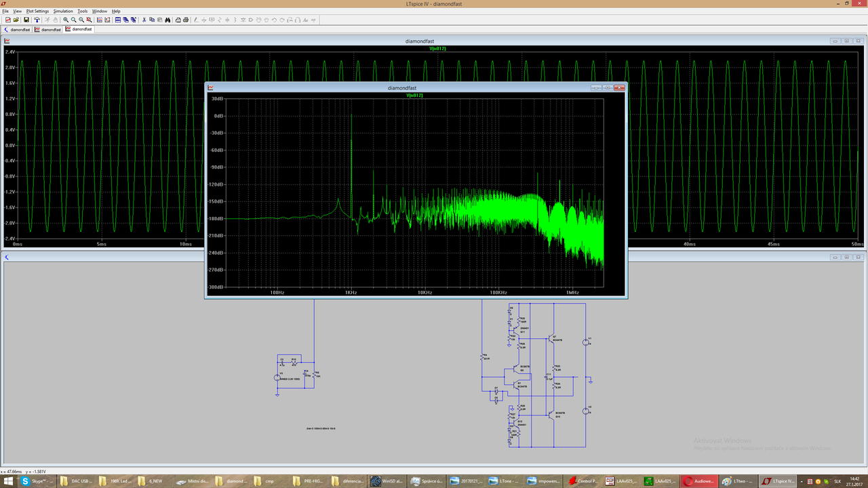868x488 pixels.
Task: Open the Plot Settings menu
Action: point(37,12)
